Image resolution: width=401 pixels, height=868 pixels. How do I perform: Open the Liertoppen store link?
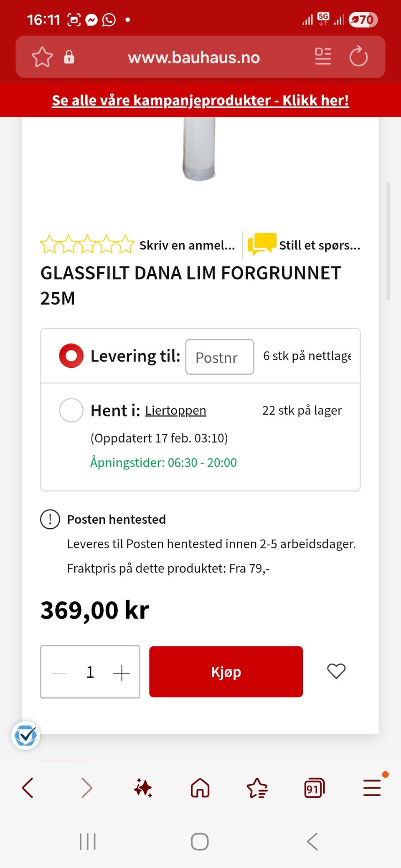pyautogui.click(x=175, y=411)
